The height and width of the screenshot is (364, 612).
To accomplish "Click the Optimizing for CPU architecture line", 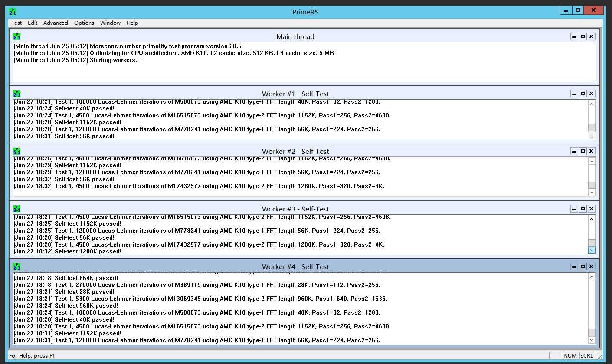I will pos(173,53).
